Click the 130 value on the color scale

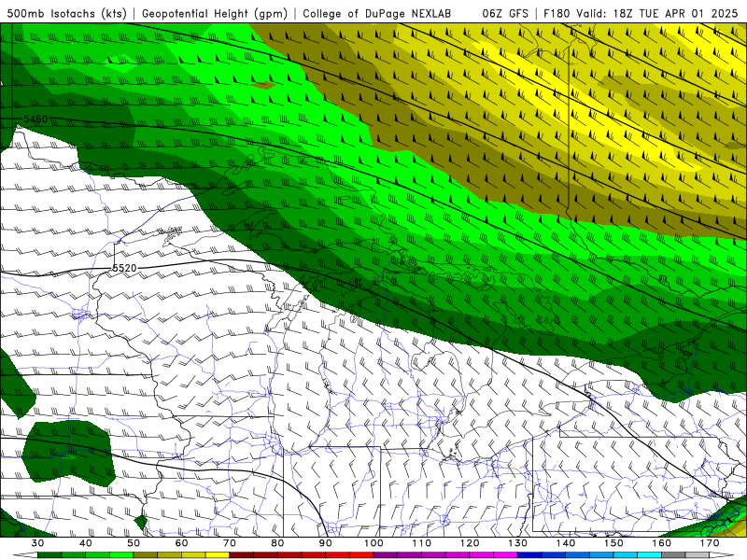point(518,543)
